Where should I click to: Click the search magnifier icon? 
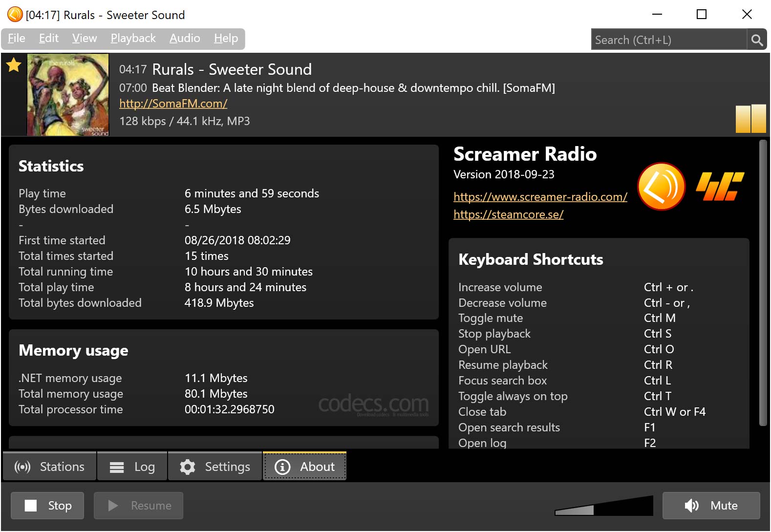tap(757, 40)
